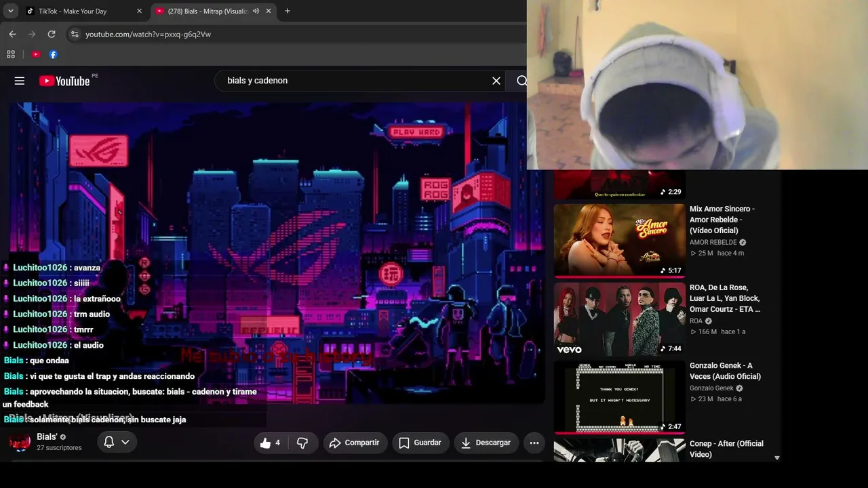Open Gonzalo Genek - A Veces title

725,371
